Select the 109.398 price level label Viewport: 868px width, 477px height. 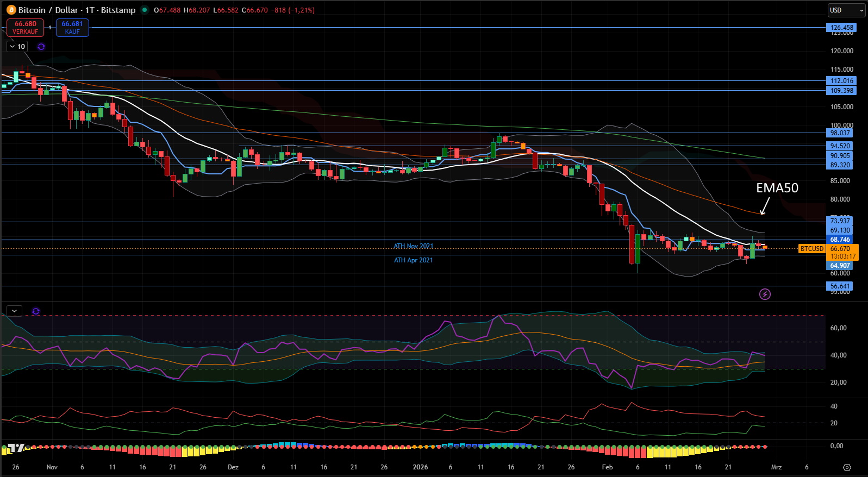pyautogui.click(x=841, y=91)
